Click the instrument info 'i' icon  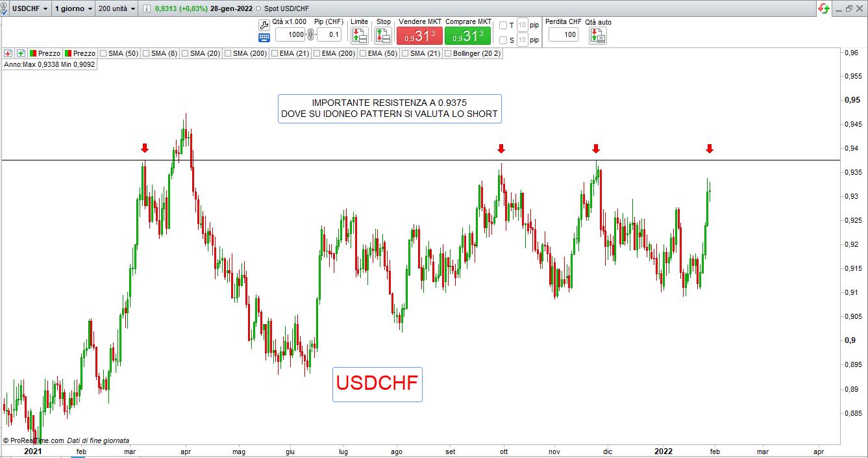pos(146,8)
